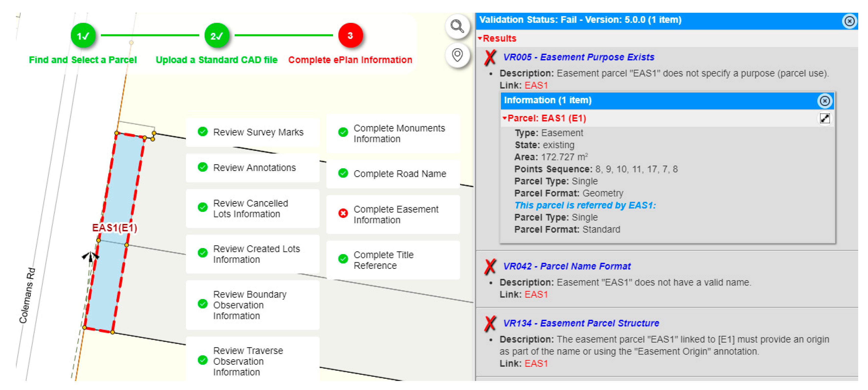Collapse the Results section
The height and width of the screenshot is (390, 868).
[480, 39]
